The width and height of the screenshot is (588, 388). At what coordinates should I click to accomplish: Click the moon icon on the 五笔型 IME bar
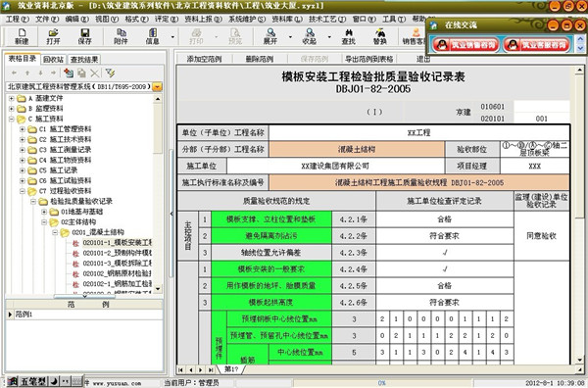pos(54,381)
